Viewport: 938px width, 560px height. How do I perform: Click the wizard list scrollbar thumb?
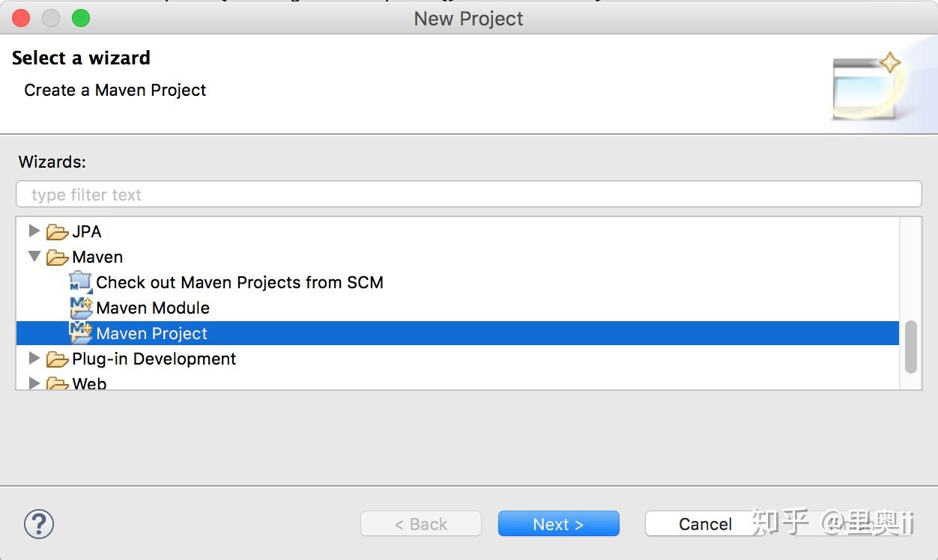coord(910,347)
